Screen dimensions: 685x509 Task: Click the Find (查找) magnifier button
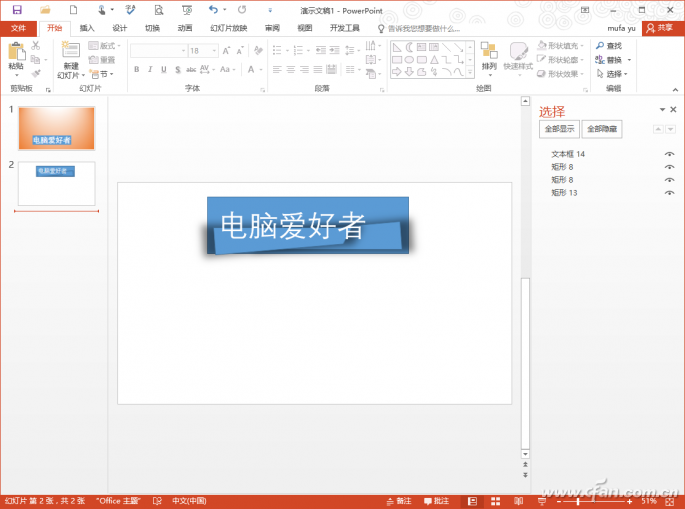[609, 45]
